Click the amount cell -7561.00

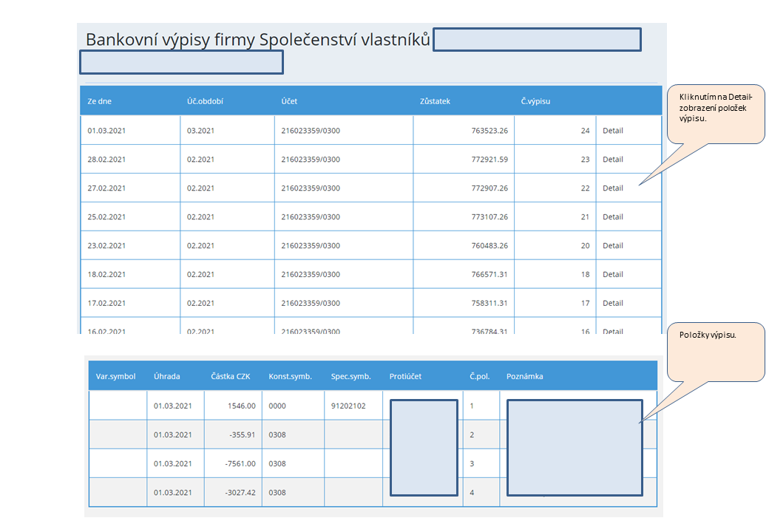240,464
